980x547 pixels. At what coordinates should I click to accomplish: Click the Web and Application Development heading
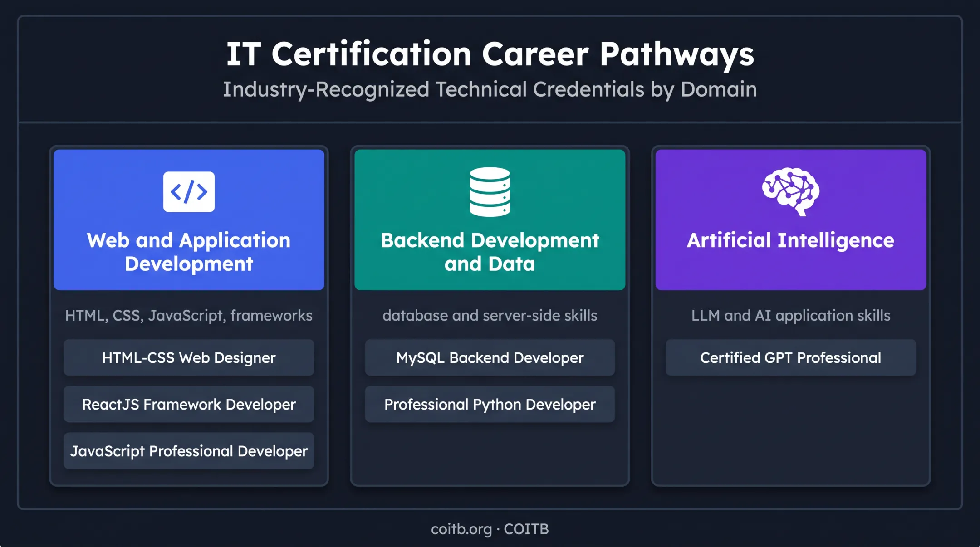189,252
